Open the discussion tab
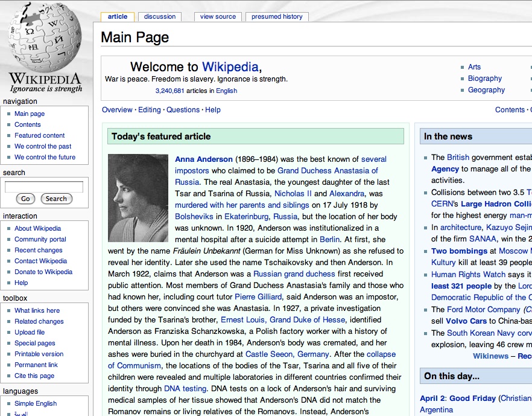Image resolution: width=532 pixels, height=416 pixels. coord(160,17)
